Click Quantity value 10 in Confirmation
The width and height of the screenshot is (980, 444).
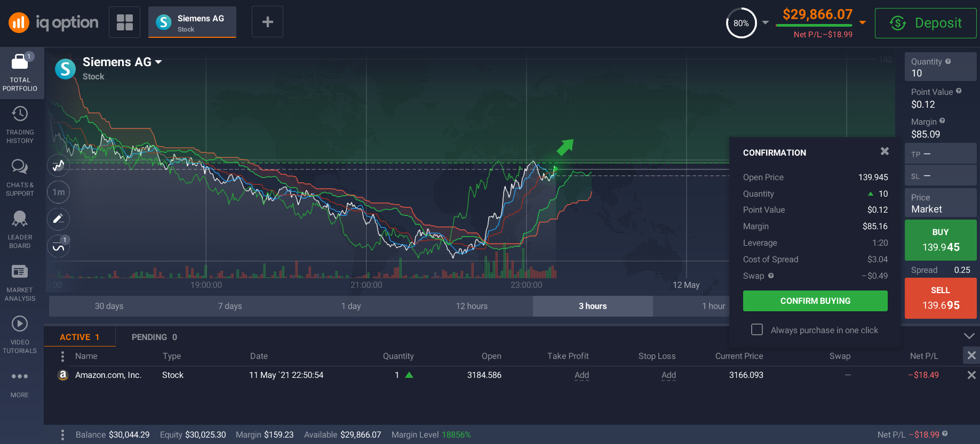point(883,193)
